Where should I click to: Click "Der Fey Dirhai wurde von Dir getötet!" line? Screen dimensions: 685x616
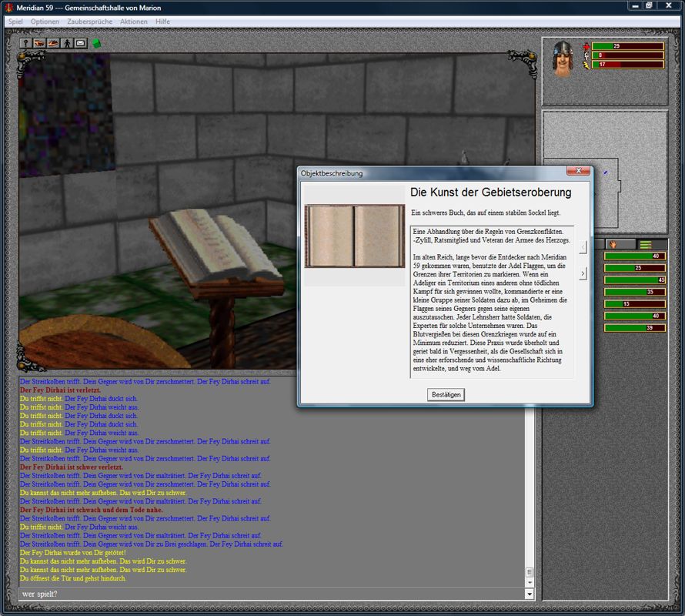tap(72, 553)
